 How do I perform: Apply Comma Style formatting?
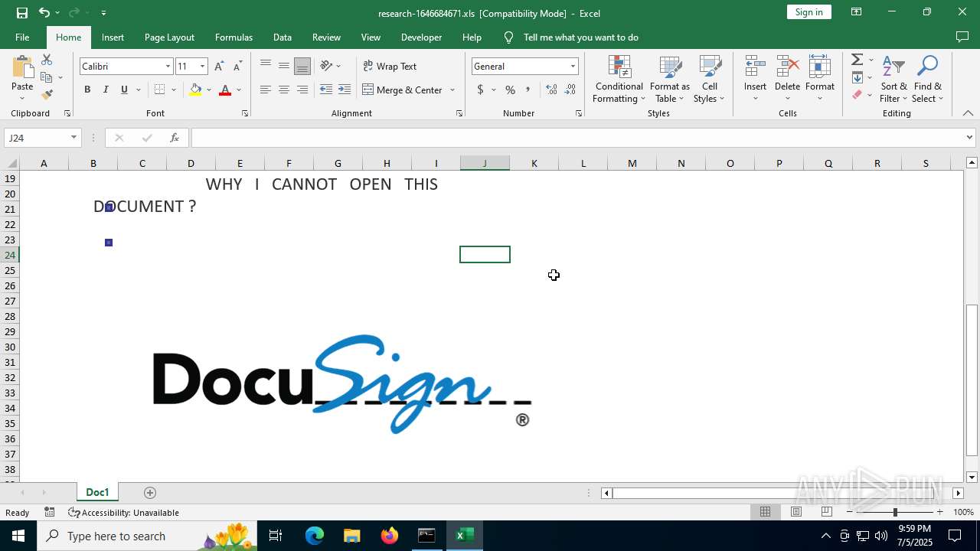pos(529,90)
